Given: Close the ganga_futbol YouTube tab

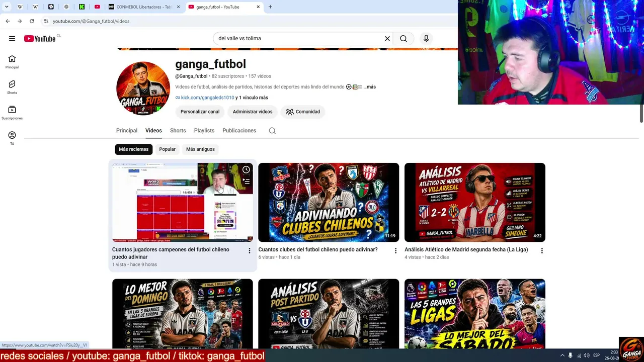Looking at the screenshot, I should coord(258,7).
